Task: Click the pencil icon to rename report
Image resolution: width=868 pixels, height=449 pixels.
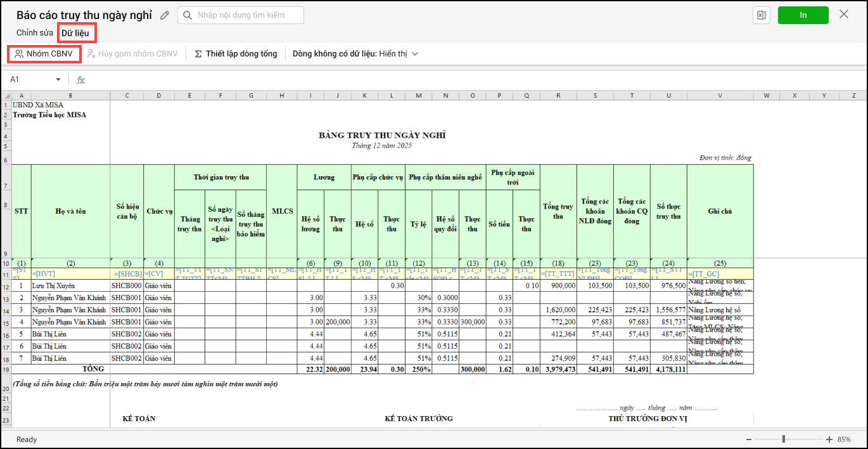Action: click(165, 15)
